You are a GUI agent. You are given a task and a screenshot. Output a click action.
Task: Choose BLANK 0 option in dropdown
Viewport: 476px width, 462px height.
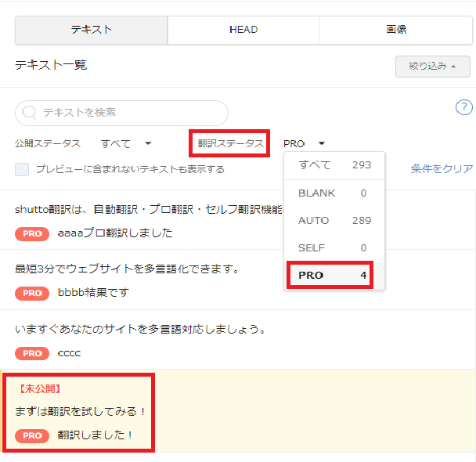[x=334, y=193]
